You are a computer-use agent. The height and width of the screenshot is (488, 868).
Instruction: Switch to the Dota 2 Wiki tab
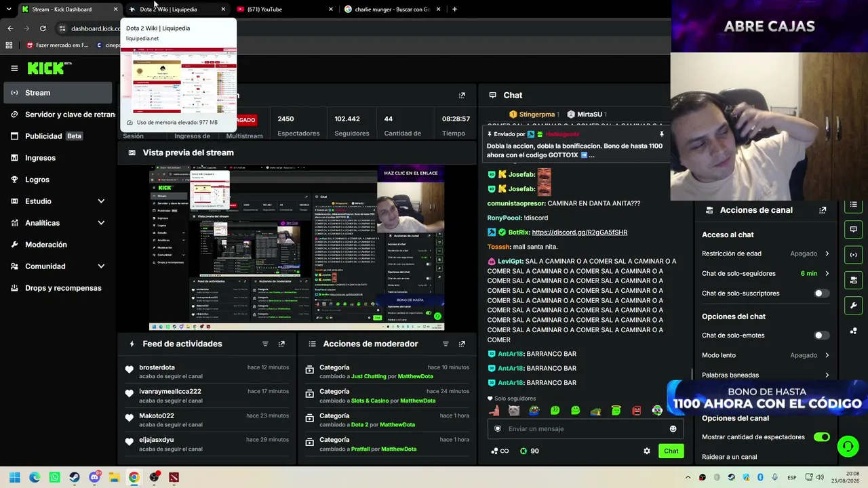click(178, 9)
